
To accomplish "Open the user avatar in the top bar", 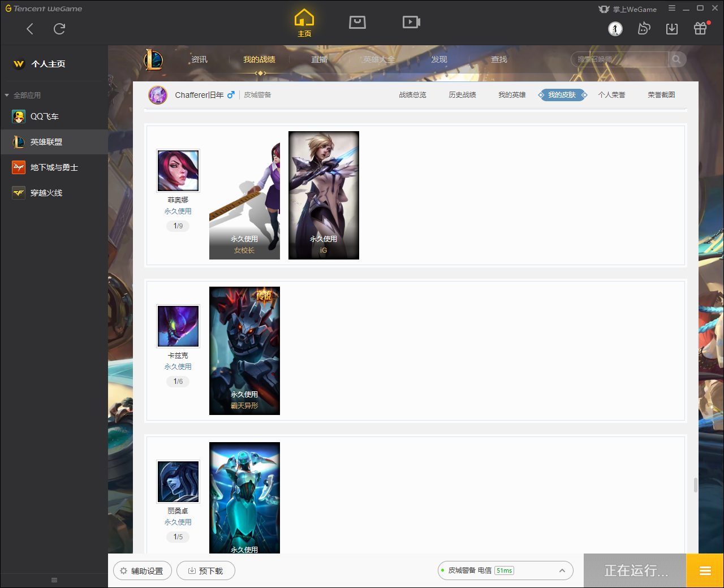I will [x=615, y=29].
